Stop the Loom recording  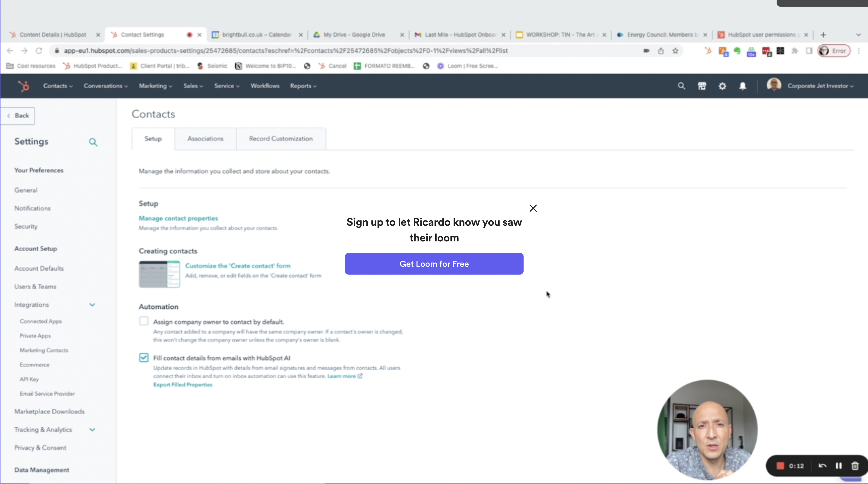click(780, 466)
